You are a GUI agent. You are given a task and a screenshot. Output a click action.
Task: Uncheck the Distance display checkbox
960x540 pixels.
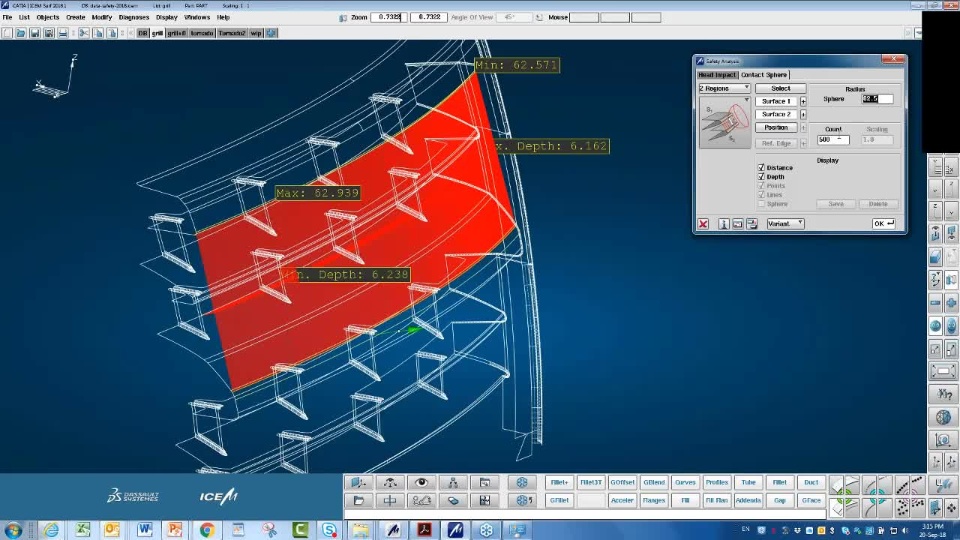coord(761,167)
